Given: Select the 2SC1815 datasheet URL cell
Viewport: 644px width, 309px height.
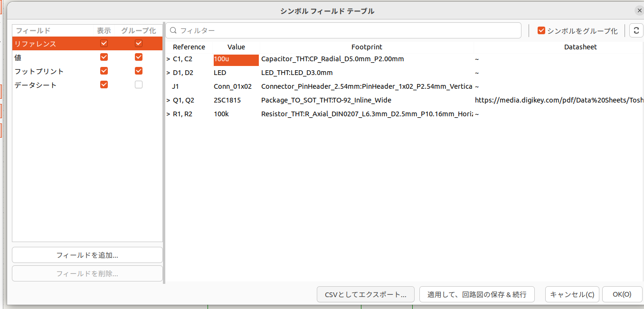Looking at the screenshot, I should [x=559, y=101].
